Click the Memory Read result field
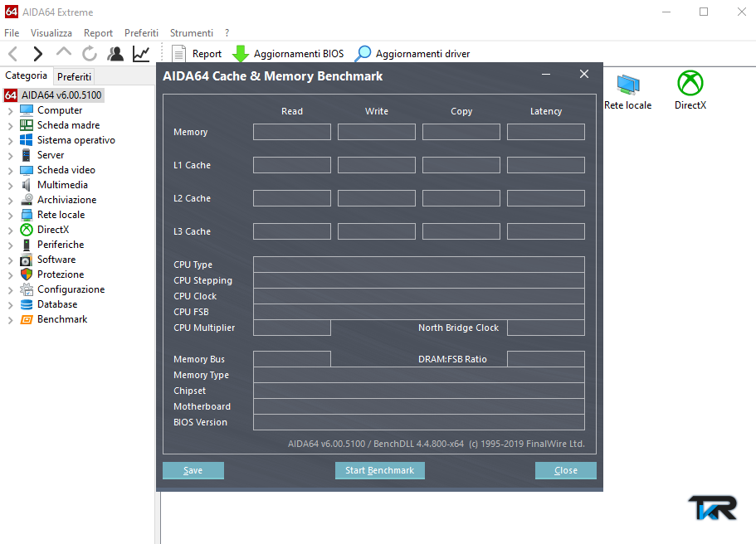The height and width of the screenshot is (544, 756). [x=292, y=132]
